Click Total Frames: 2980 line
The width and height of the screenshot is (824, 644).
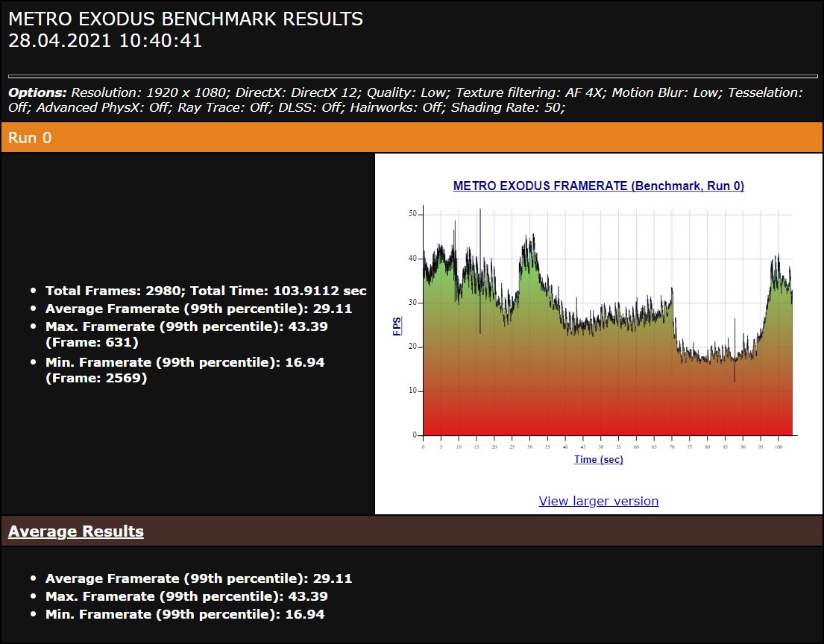click(206, 291)
